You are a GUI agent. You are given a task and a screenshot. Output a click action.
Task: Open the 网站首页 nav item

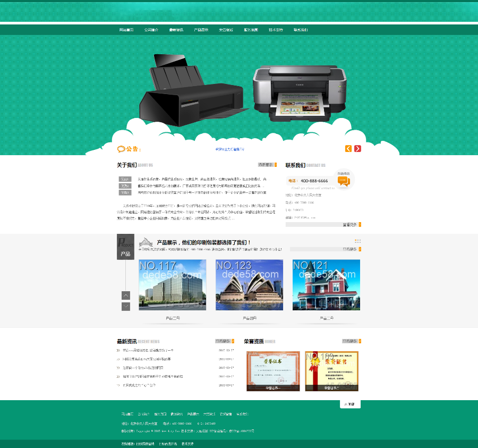pos(126,30)
